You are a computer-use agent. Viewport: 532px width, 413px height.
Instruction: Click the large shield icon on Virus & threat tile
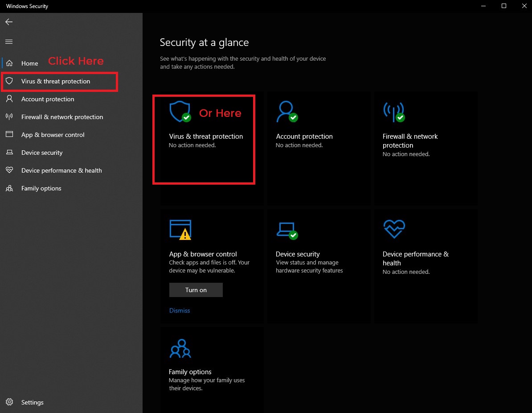pyautogui.click(x=180, y=112)
